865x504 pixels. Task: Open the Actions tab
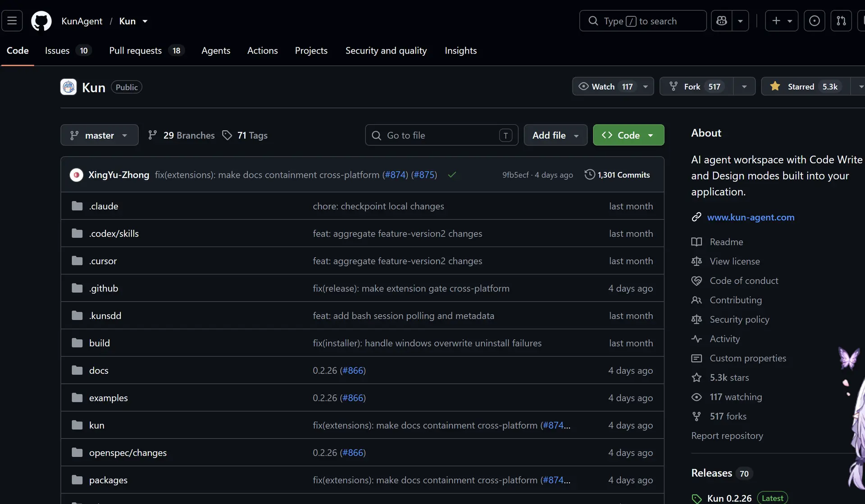263,50
